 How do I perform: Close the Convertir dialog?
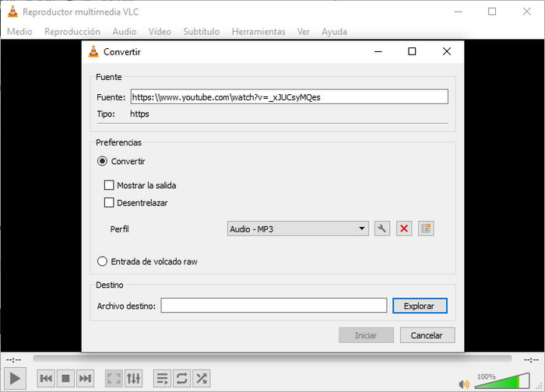pyautogui.click(x=447, y=52)
